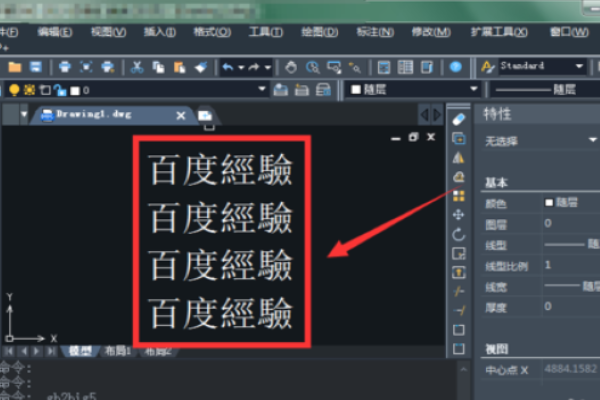Select the Move tool

[x=458, y=215]
